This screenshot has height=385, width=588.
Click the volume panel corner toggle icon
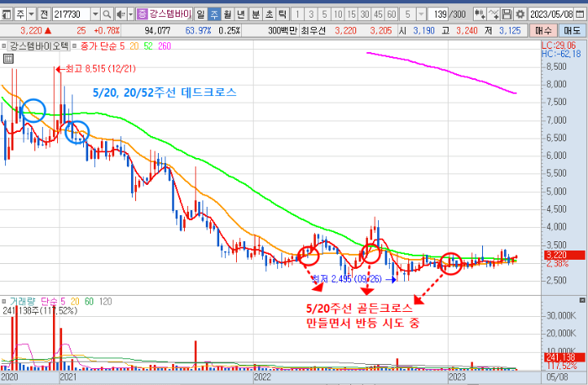582,300
